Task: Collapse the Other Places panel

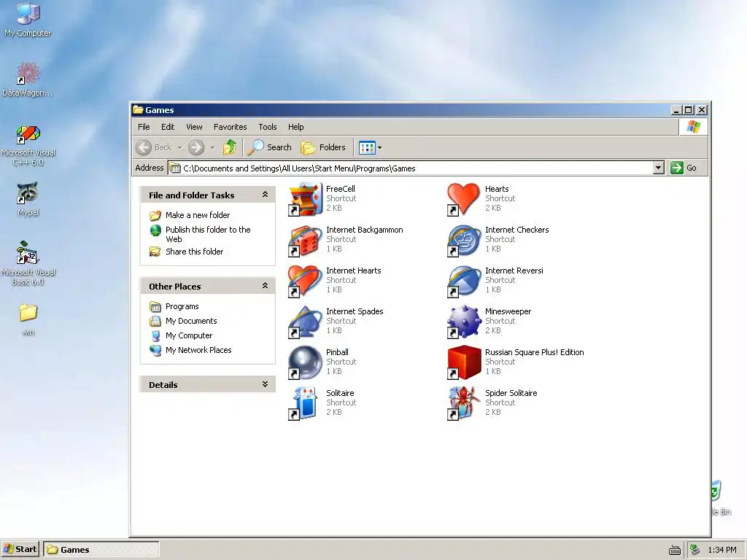Action: pos(265,286)
